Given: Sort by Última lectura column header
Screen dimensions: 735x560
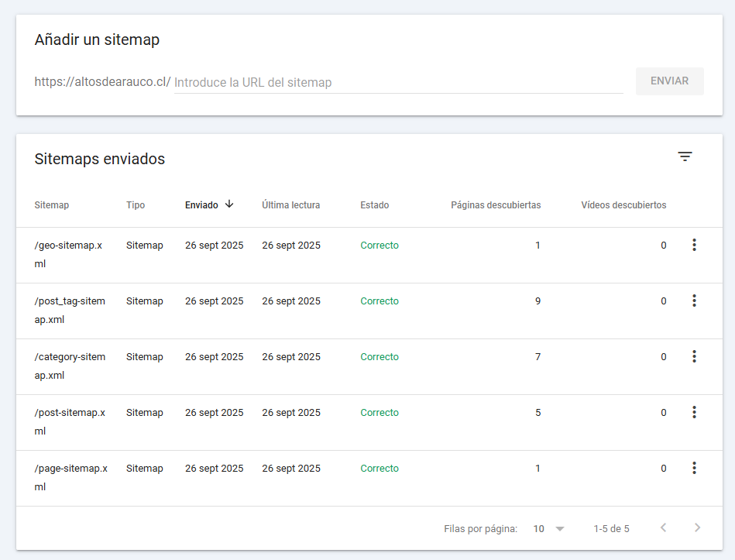Looking at the screenshot, I should click(290, 205).
